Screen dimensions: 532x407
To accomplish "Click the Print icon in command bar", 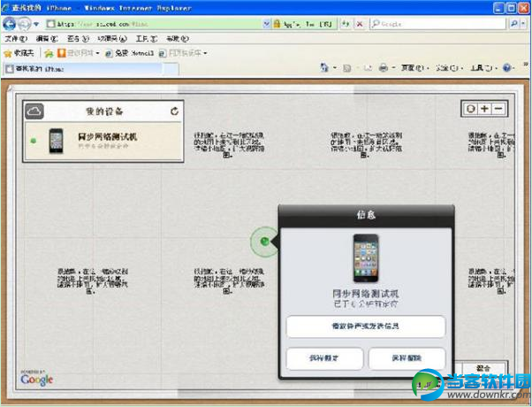I will [x=384, y=68].
